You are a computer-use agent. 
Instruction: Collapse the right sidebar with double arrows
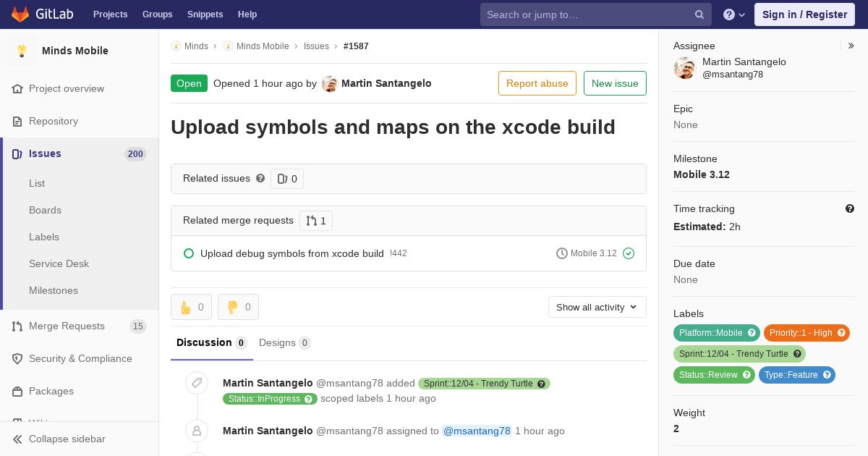(851, 46)
